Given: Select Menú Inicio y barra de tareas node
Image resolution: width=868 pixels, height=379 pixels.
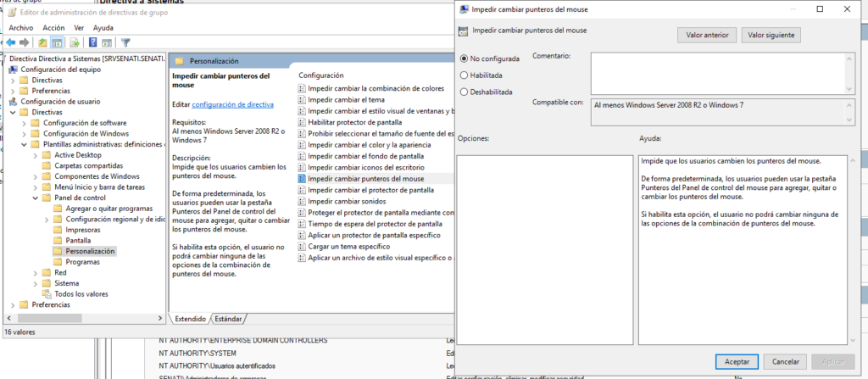Looking at the screenshot, I should [100, 187].
